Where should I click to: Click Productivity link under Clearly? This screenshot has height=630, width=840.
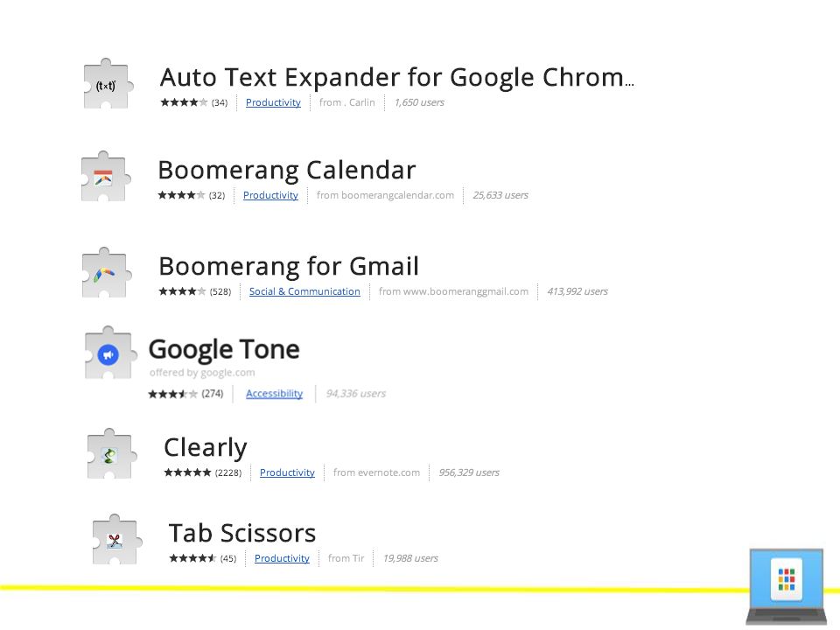click(287, 472)
